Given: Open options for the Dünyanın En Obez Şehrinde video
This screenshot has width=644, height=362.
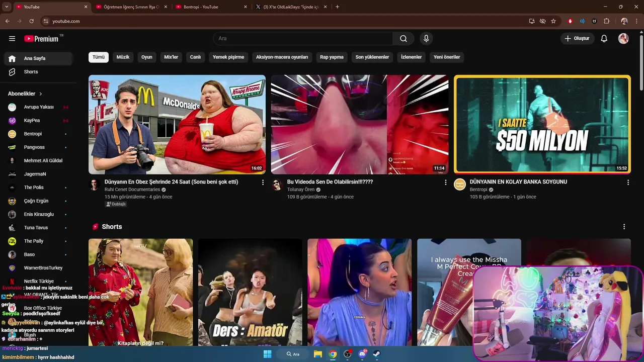Looking at the screenshot, I should [x=263, y=183].
